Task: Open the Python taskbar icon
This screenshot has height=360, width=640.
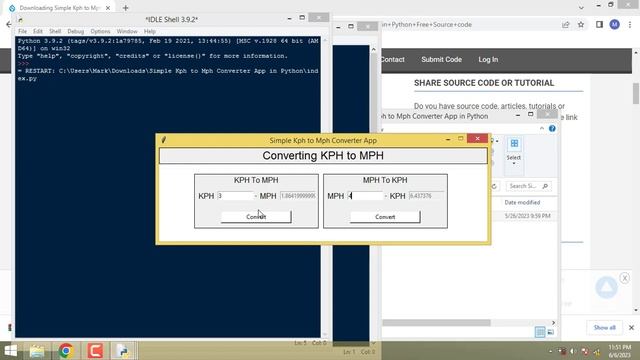Action: coord(123,351)
